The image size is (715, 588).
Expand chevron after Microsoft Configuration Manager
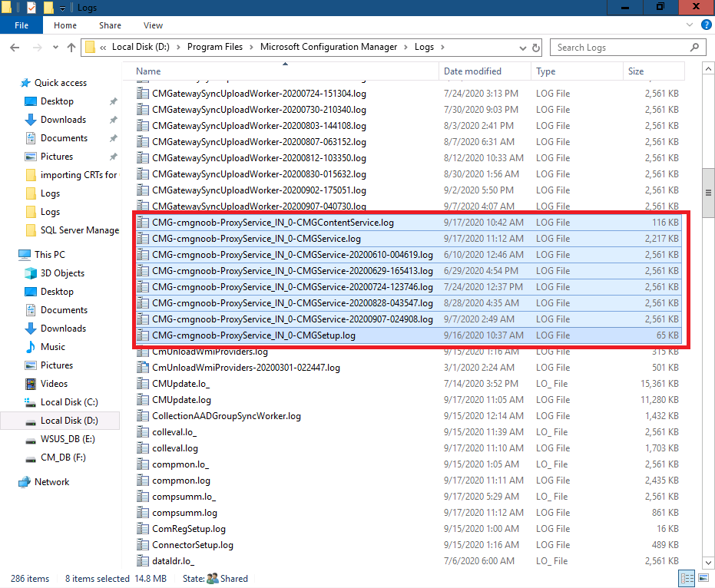(405, 47)
